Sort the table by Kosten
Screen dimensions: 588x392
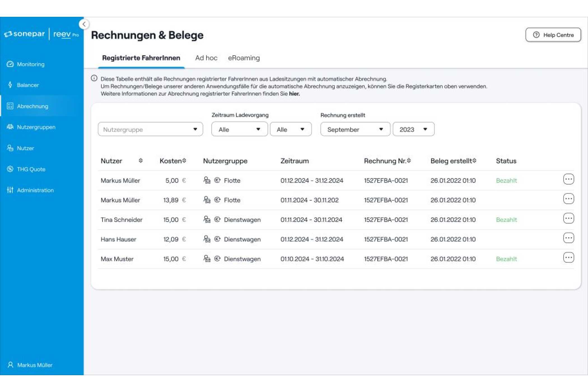click(184, 160)
